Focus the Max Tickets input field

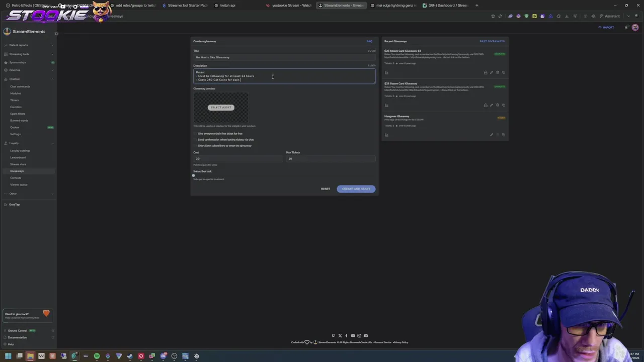(x=331, y=159)
